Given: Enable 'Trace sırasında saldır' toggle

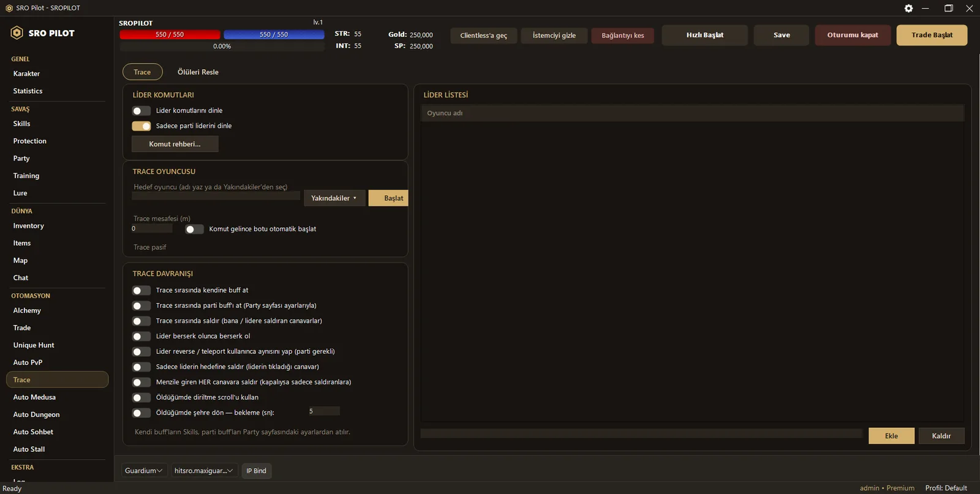Looking at the screenshot, I should pyautogui.click(x=141, y=321).
